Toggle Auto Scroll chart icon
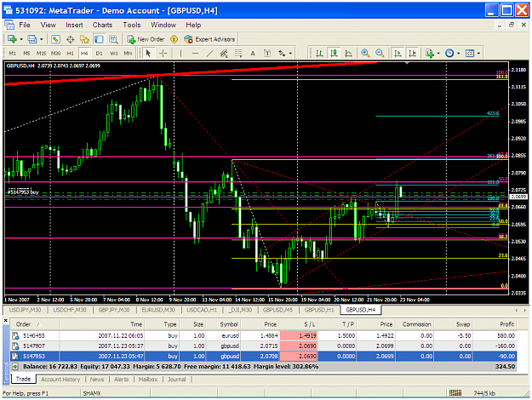This screenshot has height=400, width=532. 398,54
